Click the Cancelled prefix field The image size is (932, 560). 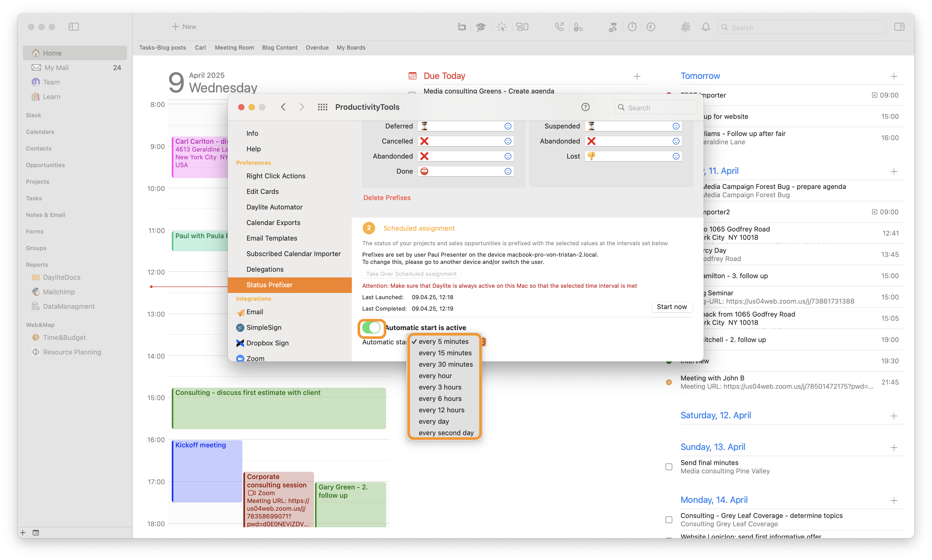coord(466,141)
